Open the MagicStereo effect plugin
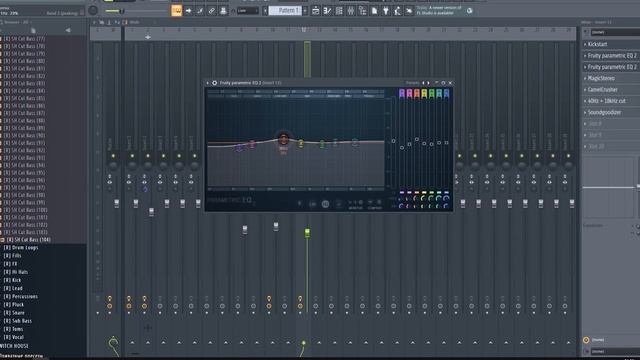The height and width of the screenshot is (360, 640). pyautogui.click(x=601, y=78)
